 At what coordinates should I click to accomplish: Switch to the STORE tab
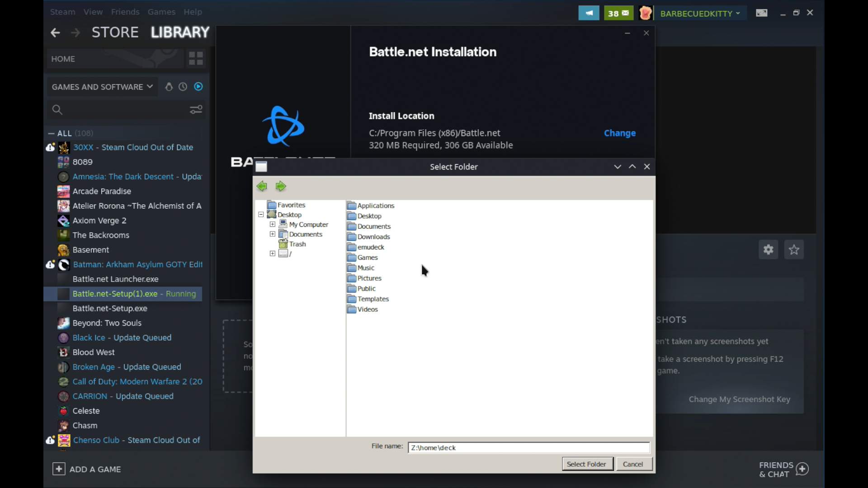[114, 32]
